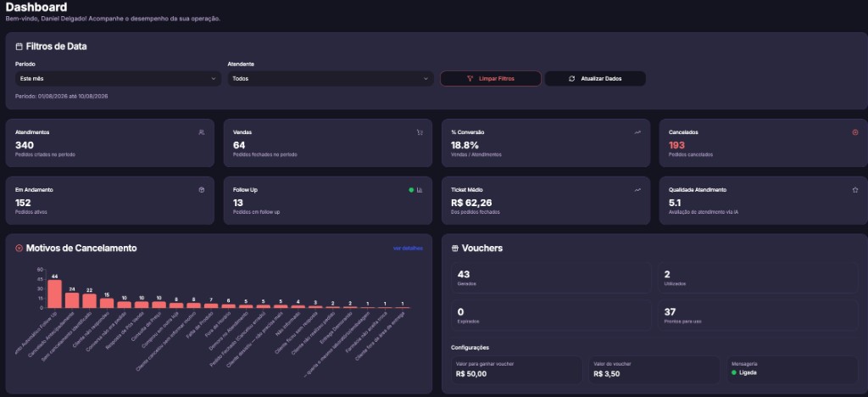Click the refresh icon in Atualizar Dados
The width and height of the screenshot is (868, 397).
coord(572,79)
